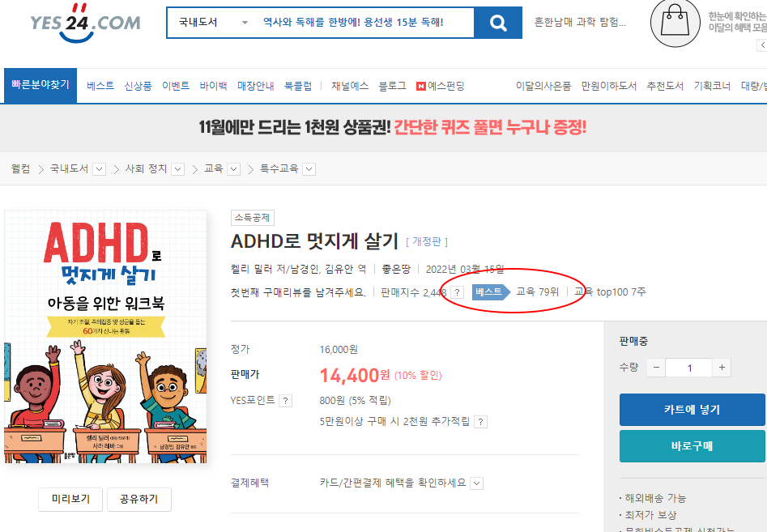Click 국내도서 breadcrumb link
This screenshot has width=767, height=532.
click(69, 168)
